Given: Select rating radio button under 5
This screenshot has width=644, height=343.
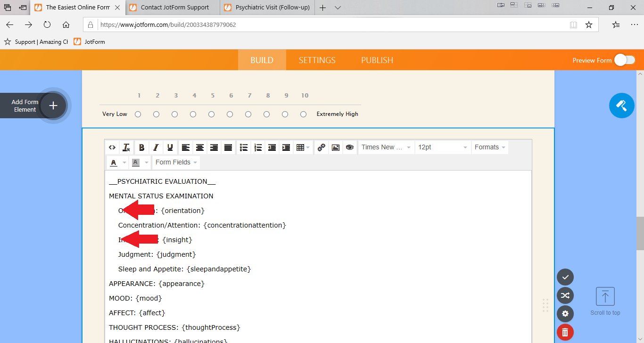Looking at the screenshot, I should 212,114.
